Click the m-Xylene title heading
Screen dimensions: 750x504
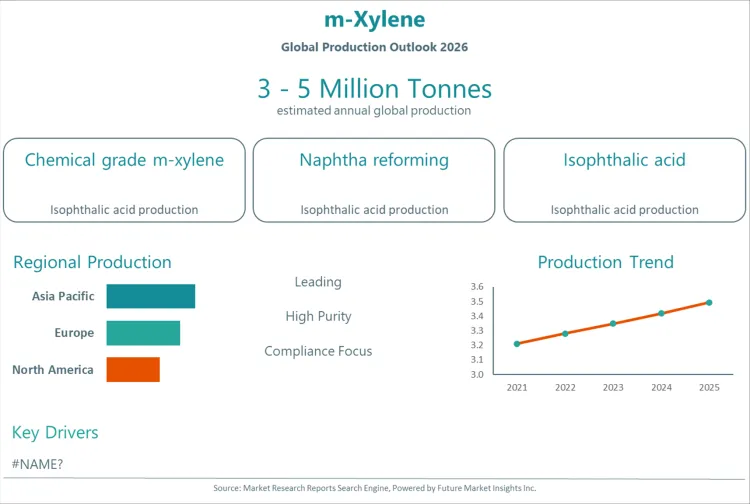pyautogui.click(x=375, y=20)
